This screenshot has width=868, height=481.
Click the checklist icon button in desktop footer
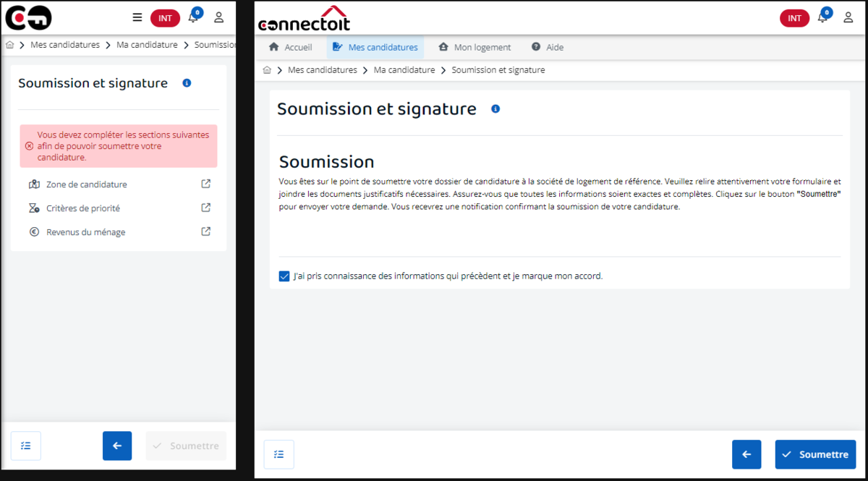[x=279, y=454]
